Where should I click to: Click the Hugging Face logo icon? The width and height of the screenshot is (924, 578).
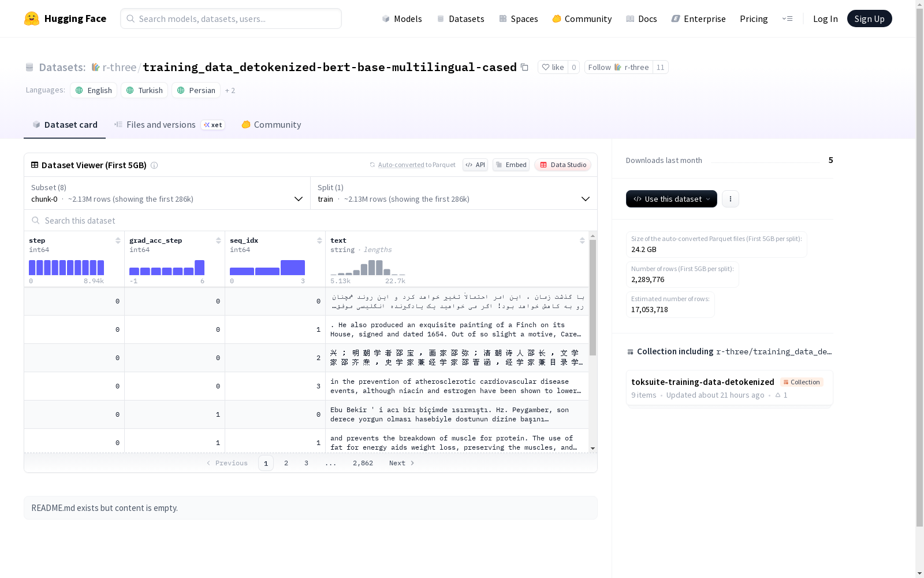(32, 18)
